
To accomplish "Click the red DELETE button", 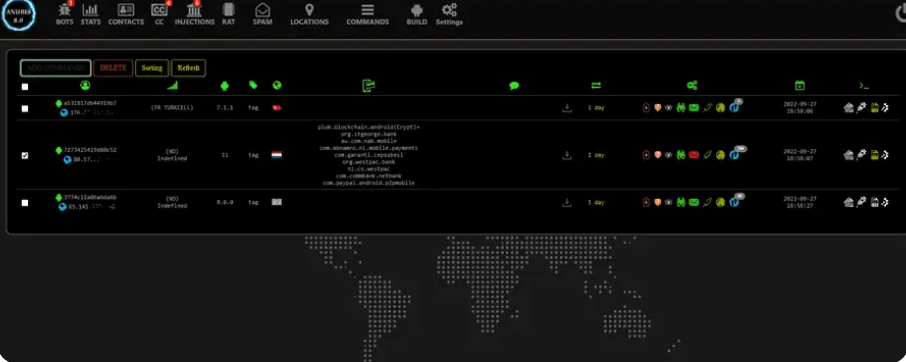I will tap(113, 68).
